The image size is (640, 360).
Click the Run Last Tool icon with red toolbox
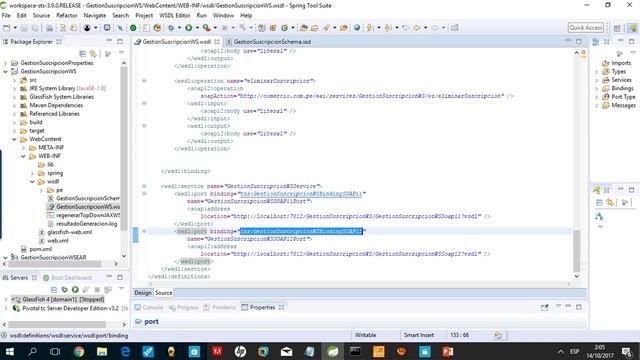click(x=207, y=28)
